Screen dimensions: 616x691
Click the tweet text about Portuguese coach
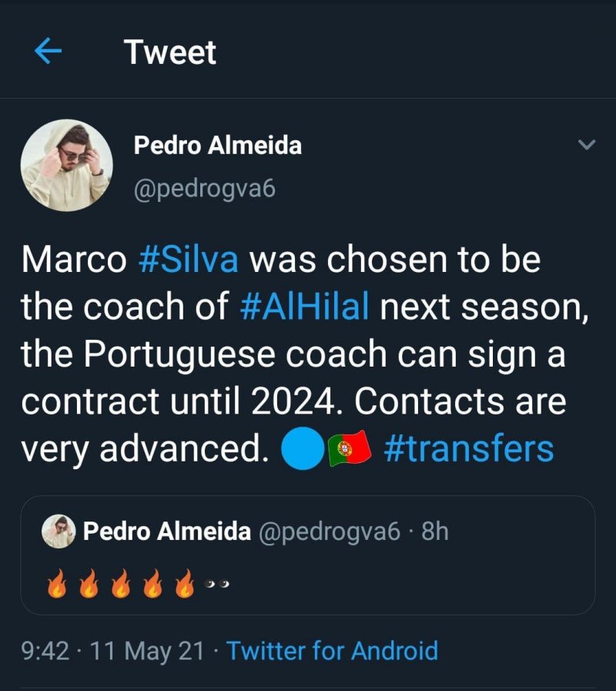293,354
